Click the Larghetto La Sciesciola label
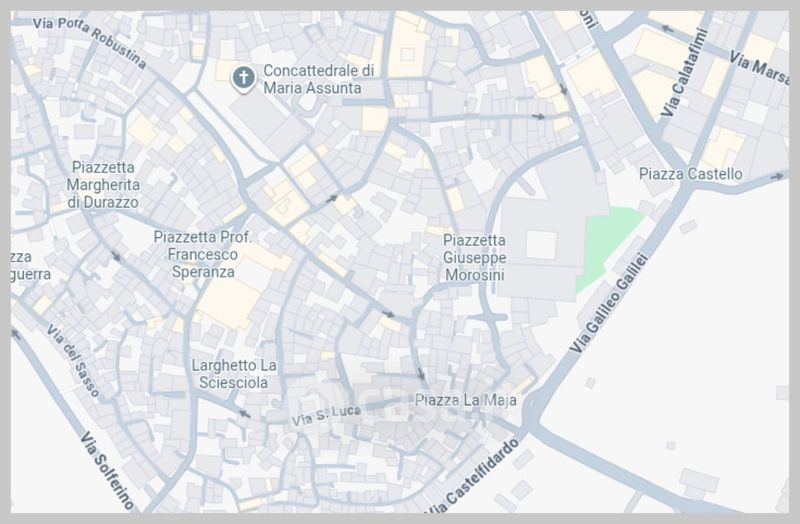The width and height of the screenshot is (800, 524). pyautogui.click(x=234, y=374)
